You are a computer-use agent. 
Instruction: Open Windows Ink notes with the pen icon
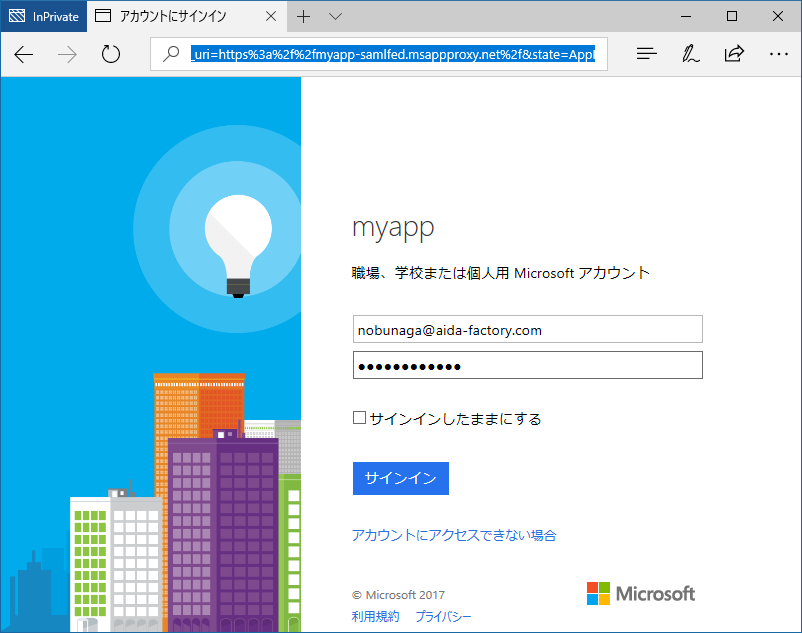[690, 54]
